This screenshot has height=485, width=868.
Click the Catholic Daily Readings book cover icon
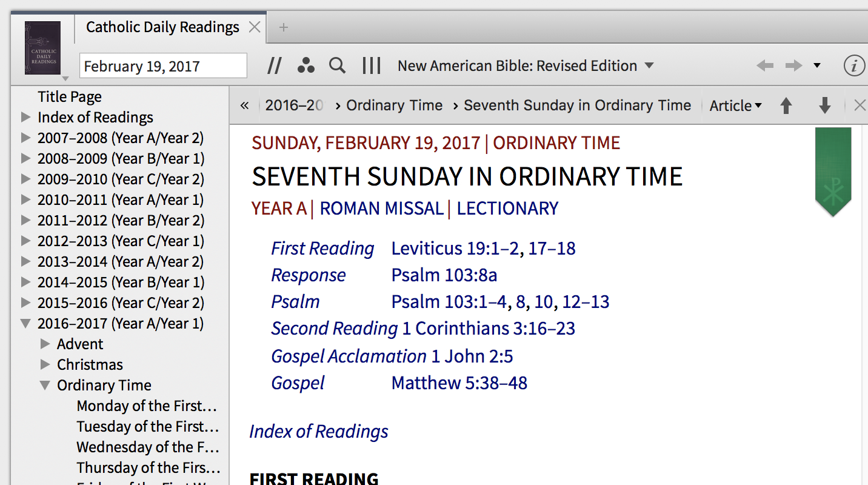(42, 48)
